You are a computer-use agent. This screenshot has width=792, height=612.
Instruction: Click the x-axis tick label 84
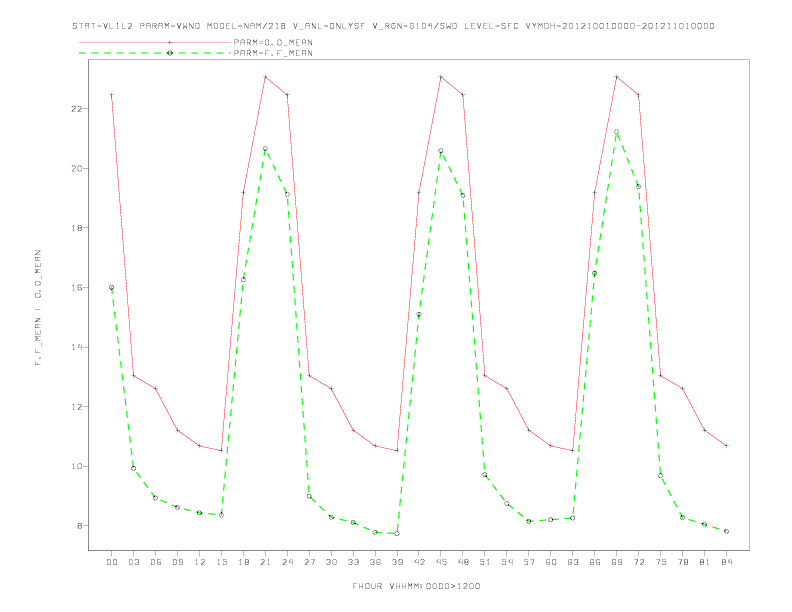[726, 562]
